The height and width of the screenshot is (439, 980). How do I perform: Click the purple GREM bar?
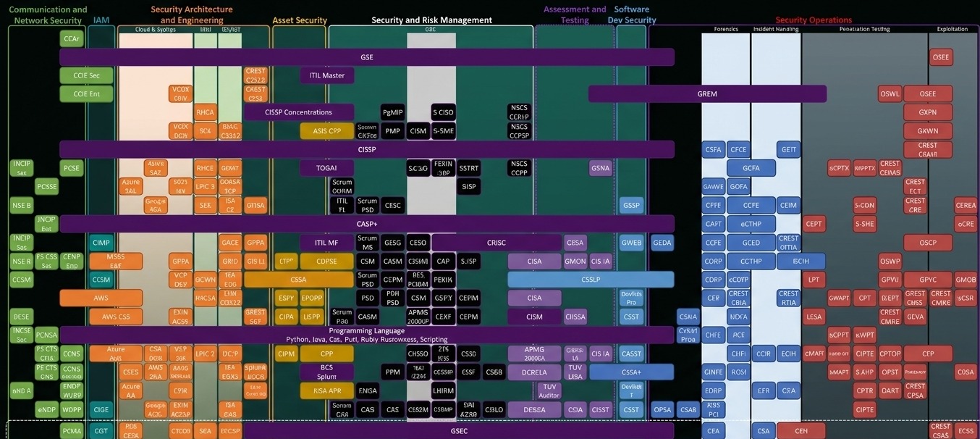pyautogui.click(x=707, y=94)
